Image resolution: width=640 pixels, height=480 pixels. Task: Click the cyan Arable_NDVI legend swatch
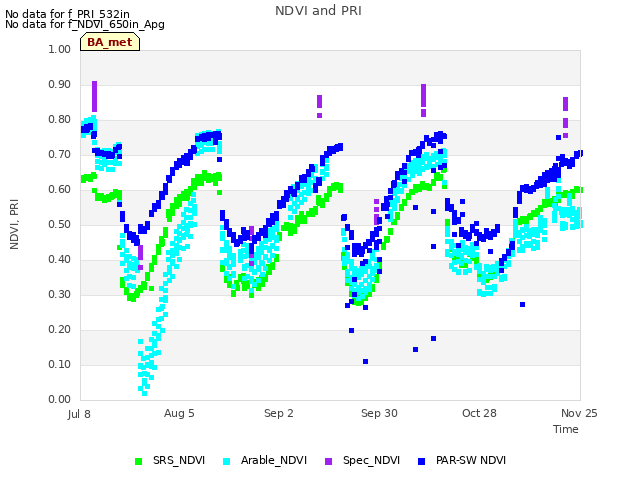(x=227, y=461)
